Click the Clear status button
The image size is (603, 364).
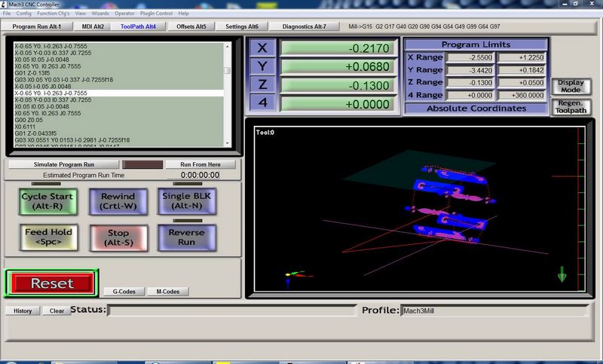click(x=57, y=310)
